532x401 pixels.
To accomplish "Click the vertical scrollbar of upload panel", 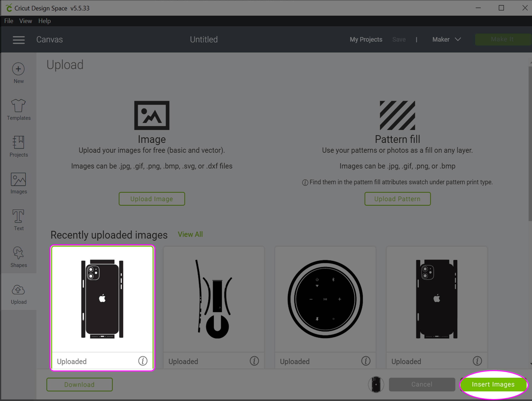I will pyautogui.click(x=530, y=143).
